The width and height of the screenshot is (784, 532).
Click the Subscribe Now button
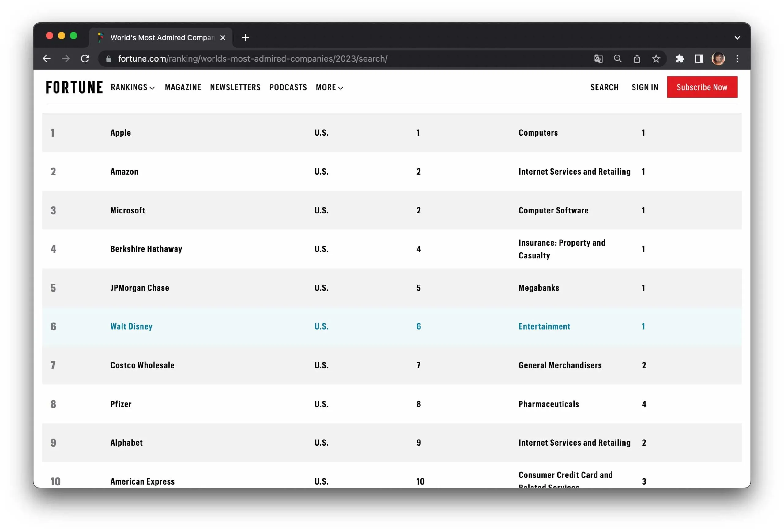702,87
